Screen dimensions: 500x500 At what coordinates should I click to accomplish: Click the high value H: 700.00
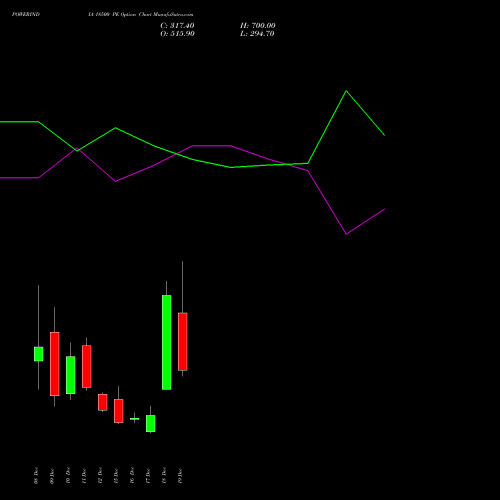pos(258,26)
